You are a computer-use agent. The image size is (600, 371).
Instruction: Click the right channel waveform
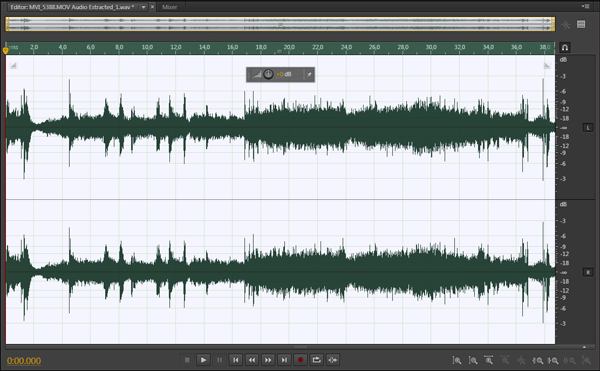(x=280, y=272)
